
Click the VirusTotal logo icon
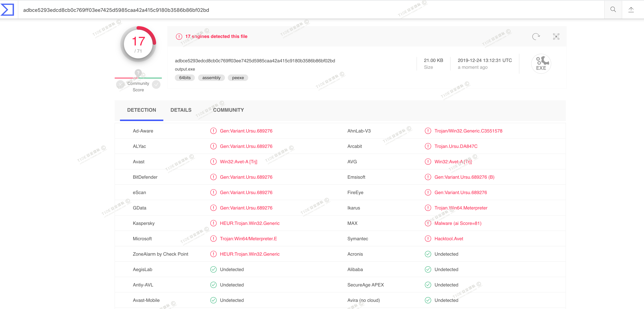[x=8, y=10]
